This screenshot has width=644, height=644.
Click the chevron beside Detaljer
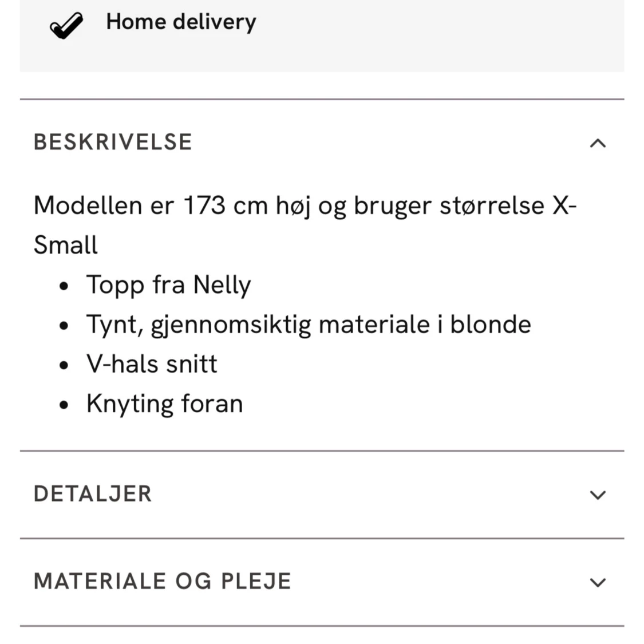click(x=597, y=495)
